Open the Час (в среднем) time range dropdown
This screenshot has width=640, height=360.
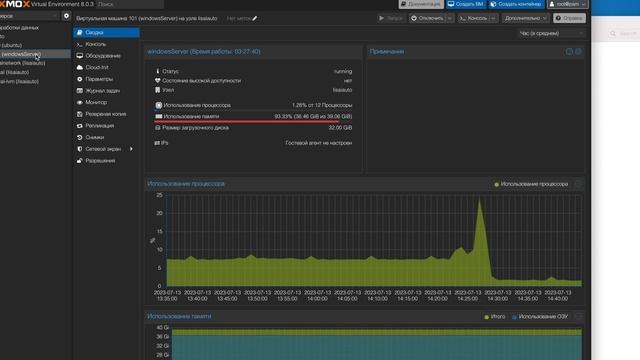click(x=551, y=33)
